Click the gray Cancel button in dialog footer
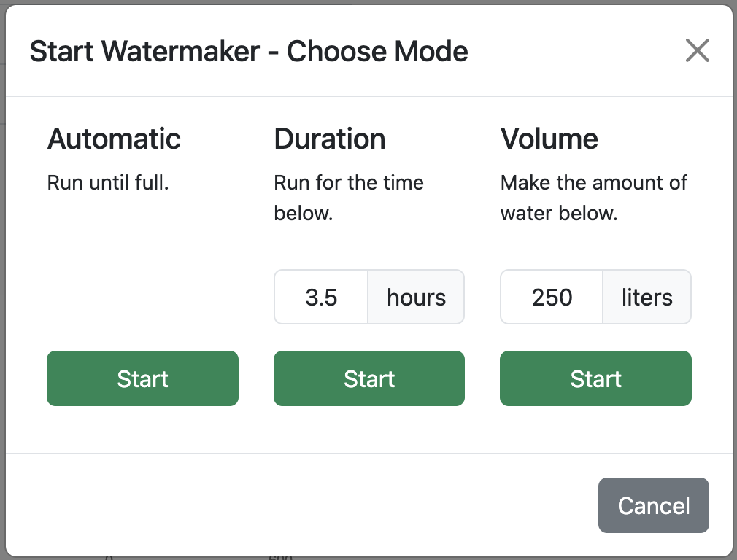Image resolution: width=737 pixels, height=560 pixels. (653, 505)
